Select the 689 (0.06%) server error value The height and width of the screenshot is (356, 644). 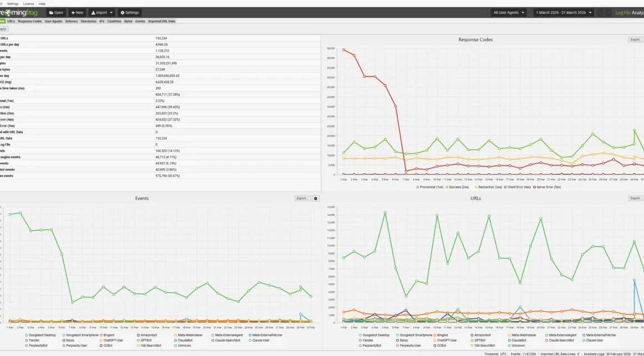[163, 126]
